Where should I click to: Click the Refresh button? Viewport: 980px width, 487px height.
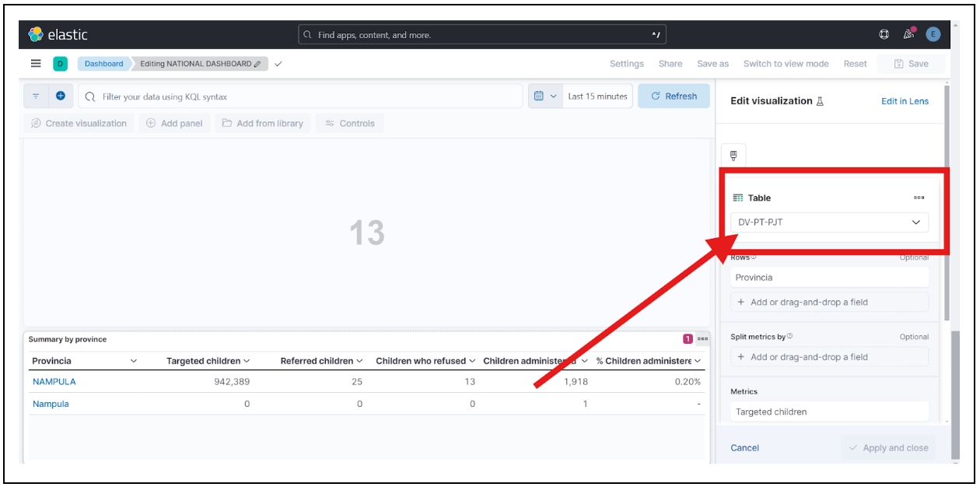click(674, 96)
